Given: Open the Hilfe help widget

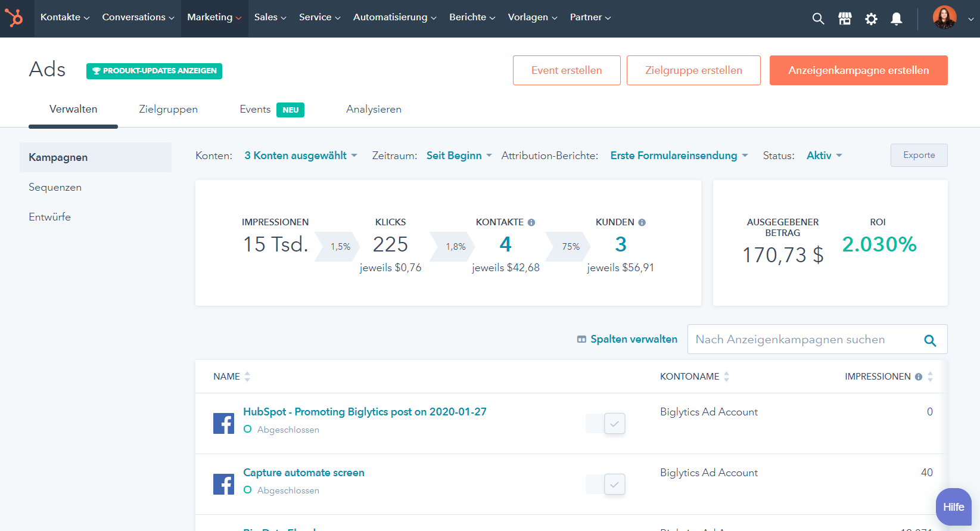Looking at the screenshot, I should (953, 507).
